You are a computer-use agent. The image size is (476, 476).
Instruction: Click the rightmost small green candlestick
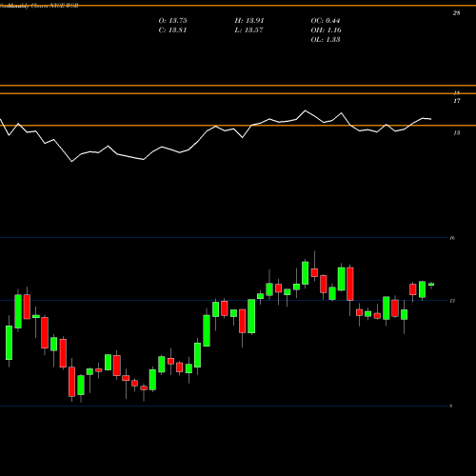coord(431,285)
